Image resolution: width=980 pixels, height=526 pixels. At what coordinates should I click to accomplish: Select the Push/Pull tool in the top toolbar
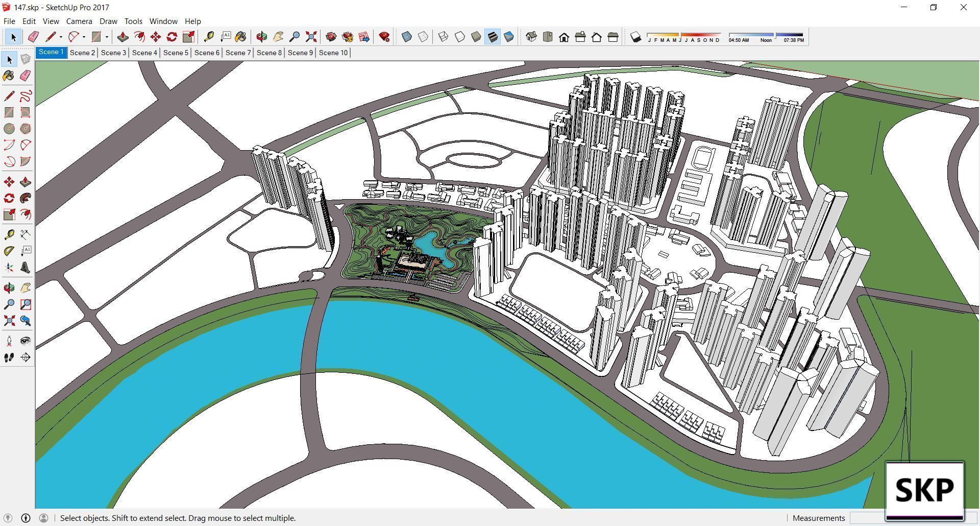122,37
